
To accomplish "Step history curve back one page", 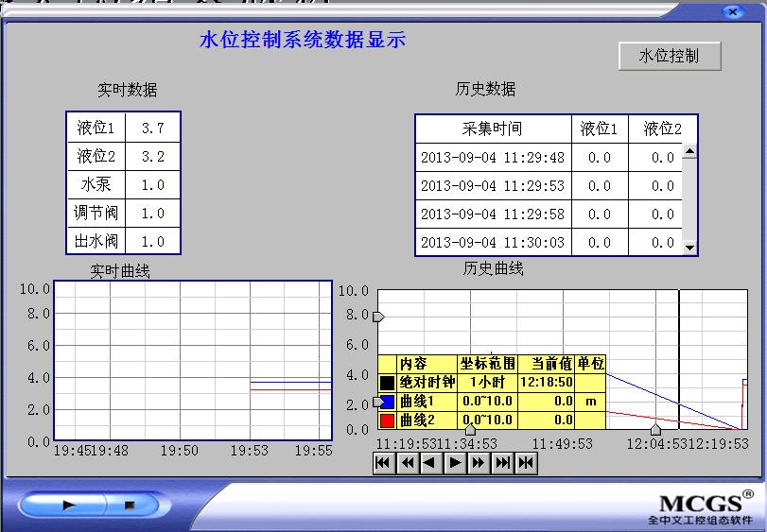I will point(430,463).
